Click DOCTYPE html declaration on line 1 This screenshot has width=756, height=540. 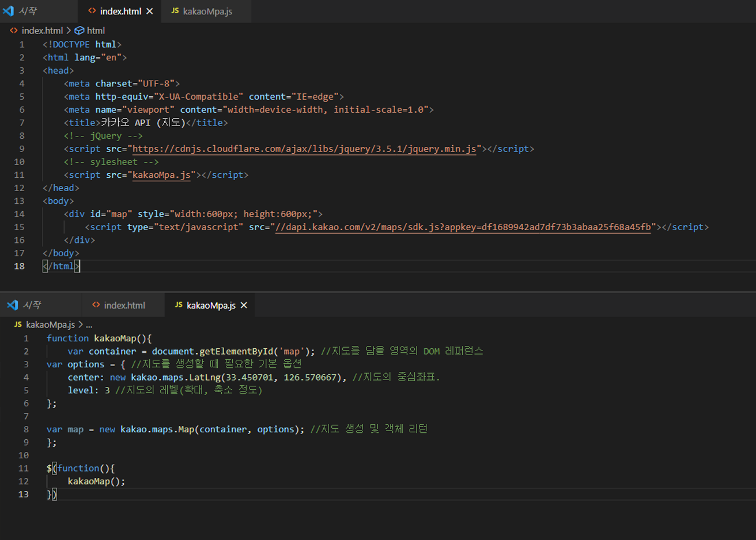pos(82,44)
